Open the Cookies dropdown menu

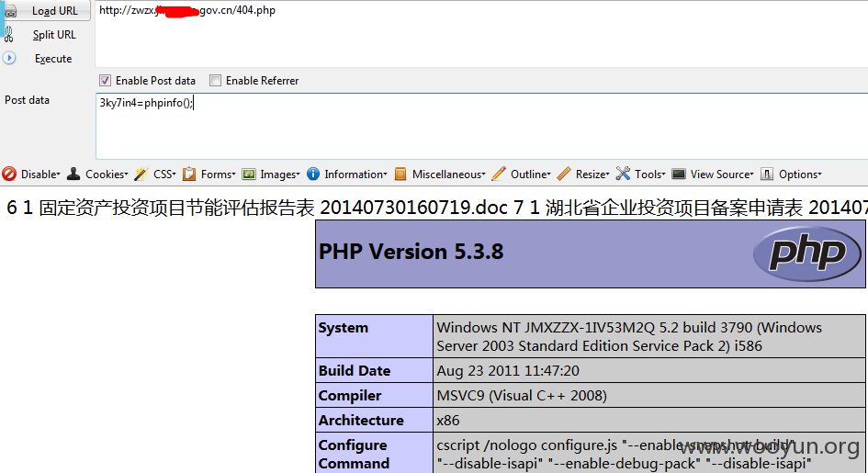[x=107, y=175]
